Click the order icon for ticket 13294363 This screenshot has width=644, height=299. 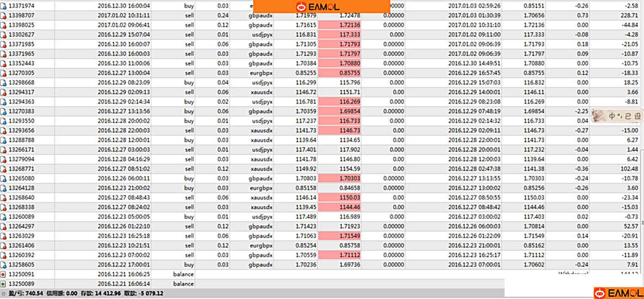coord(3,102)
